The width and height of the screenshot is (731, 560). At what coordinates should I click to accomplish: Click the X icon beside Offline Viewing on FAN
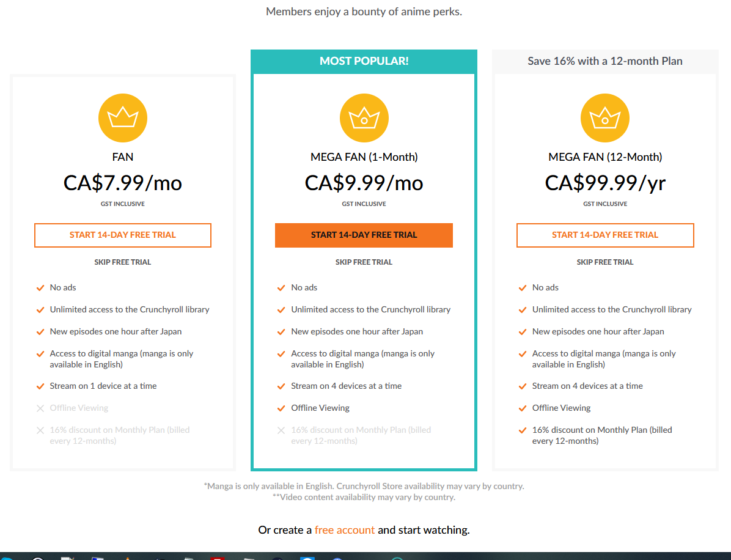click(40, 408)
